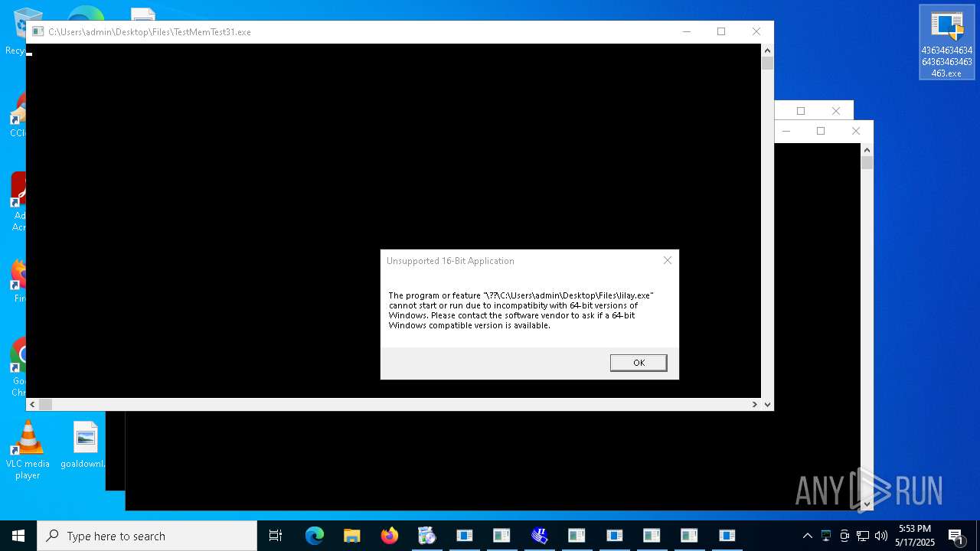Maximize the rearmost console window
This screenshot has height=551, width=980.
pos(801,111)
